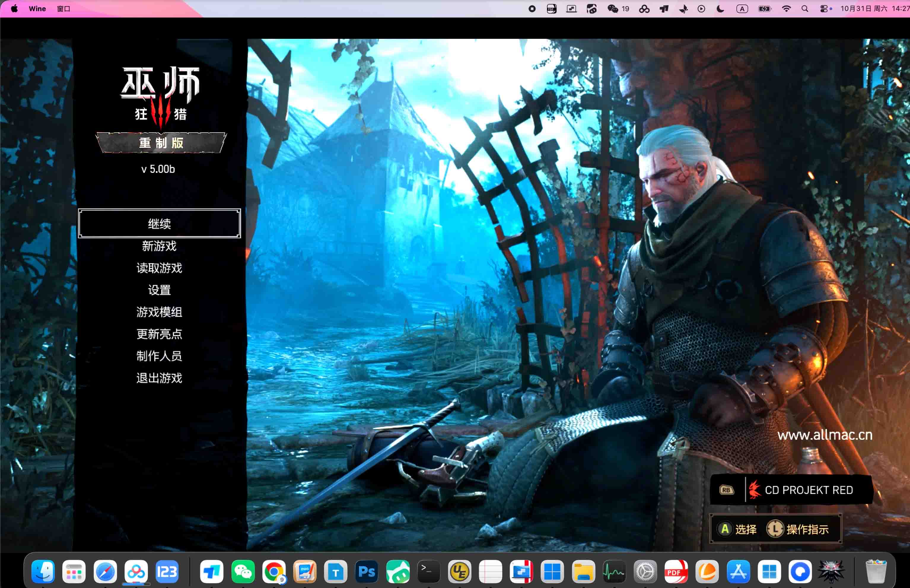Image resolution: width=910 pixels, height=588 pixels.
Task: Click the WeChat status icon showing 19
Action: tap(618, 8)
